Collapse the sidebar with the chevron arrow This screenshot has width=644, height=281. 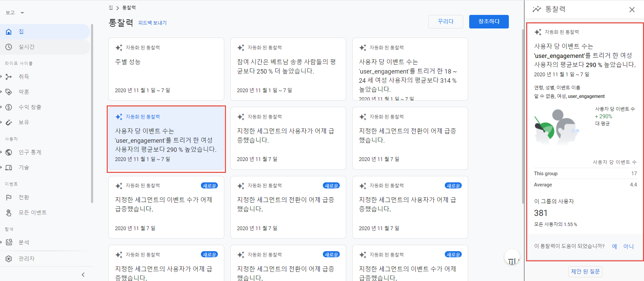pos(83,275)
